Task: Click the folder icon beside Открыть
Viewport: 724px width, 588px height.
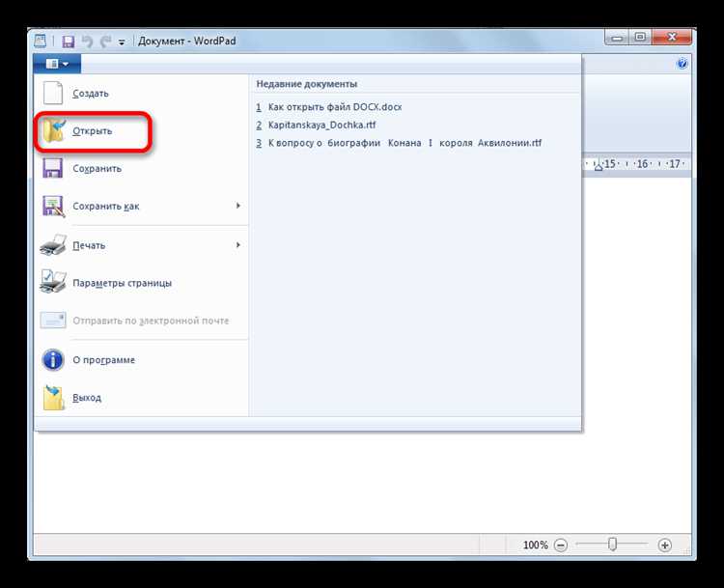Action: click(53, 130)
